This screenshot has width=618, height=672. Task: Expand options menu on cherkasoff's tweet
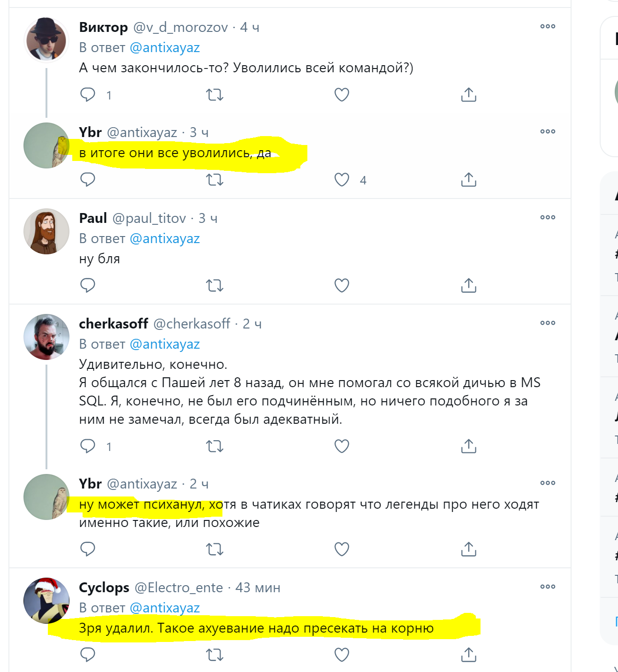pyautogui.click(x=548, y=323)
